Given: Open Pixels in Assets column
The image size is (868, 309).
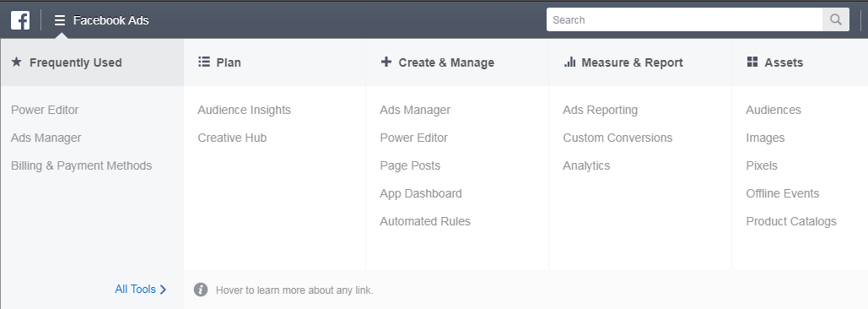Looking at the screenshot, I should [762, 165].
